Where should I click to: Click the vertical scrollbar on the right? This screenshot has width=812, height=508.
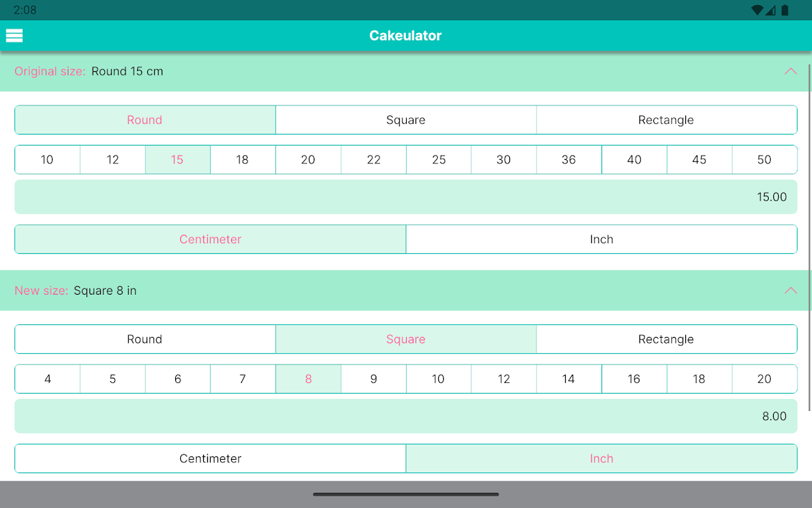(809, 237)
